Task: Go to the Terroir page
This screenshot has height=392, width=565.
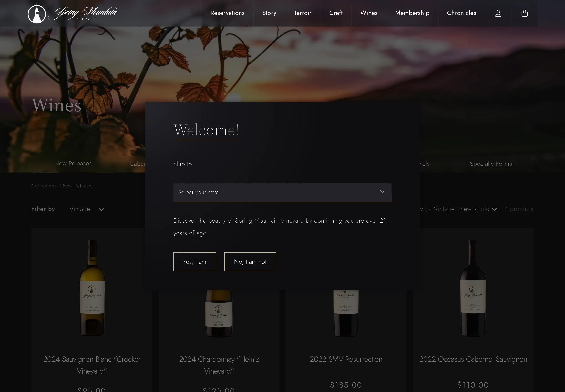Action: point(303,13)
